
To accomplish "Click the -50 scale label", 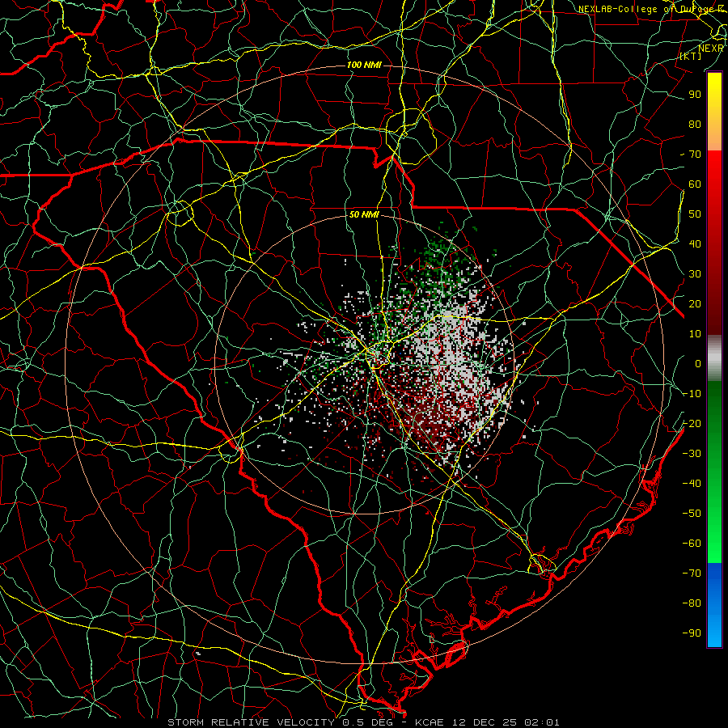I will pos(692,514).
